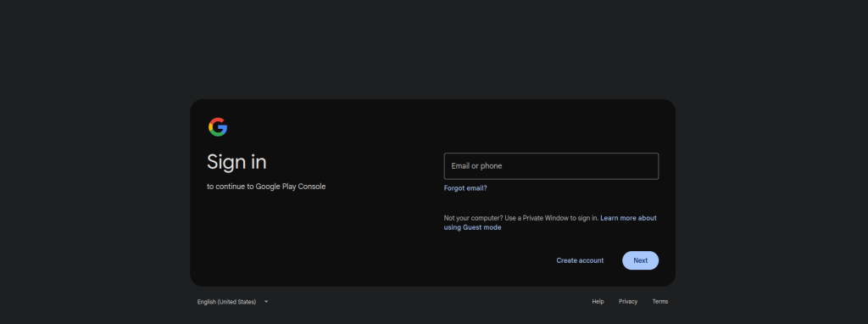
Task: Click the Next button
Action: 641,260
